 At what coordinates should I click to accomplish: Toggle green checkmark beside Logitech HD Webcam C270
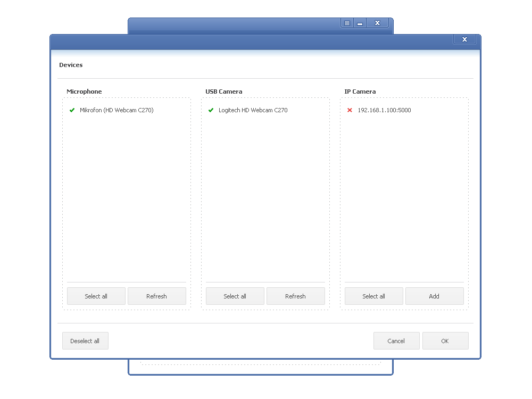(x=211, y=110)
